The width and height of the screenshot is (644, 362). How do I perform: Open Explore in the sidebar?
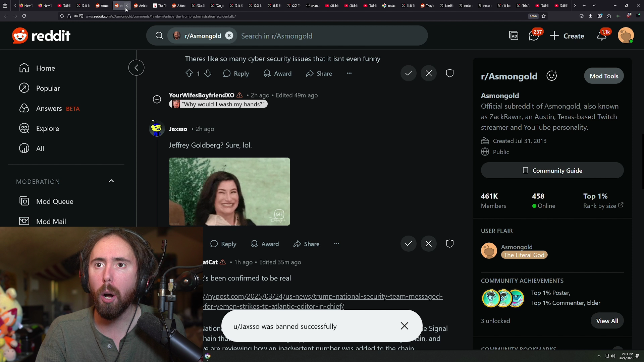tap(39, 128)
